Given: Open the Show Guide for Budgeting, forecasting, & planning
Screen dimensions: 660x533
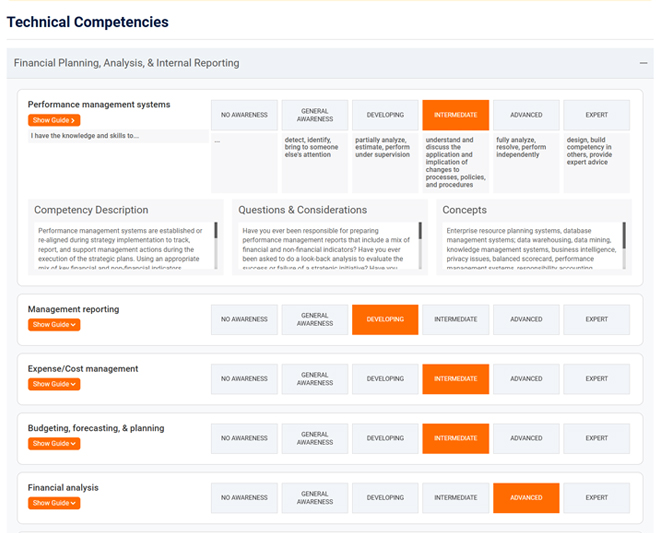Looking at the screenshot, I should point(54,443).
